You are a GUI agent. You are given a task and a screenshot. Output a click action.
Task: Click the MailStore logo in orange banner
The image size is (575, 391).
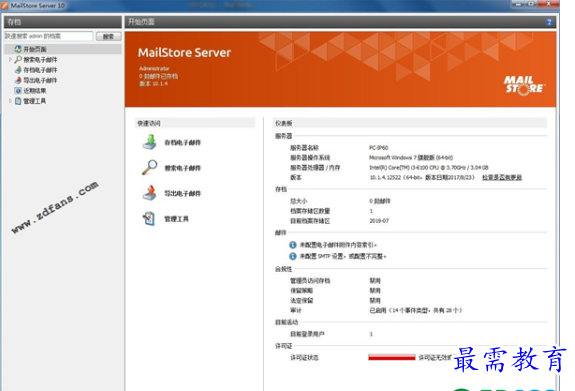tap(524, 85)
